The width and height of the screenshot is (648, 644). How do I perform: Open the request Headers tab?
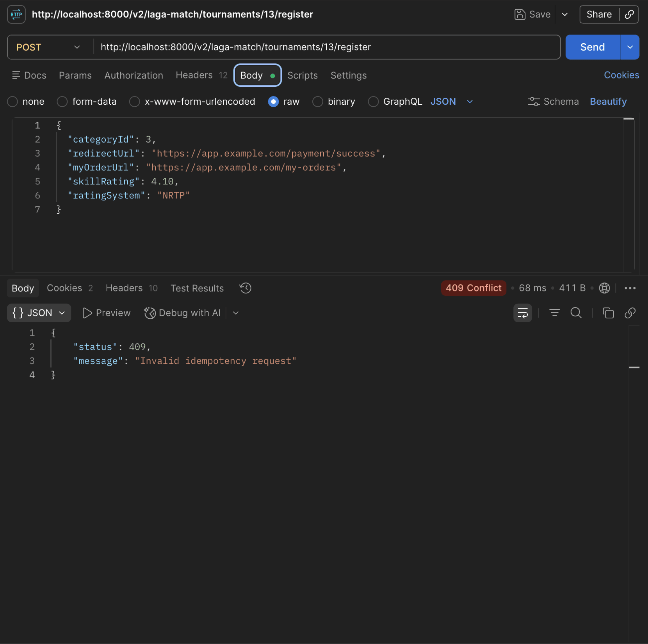(x=201, y=75)
